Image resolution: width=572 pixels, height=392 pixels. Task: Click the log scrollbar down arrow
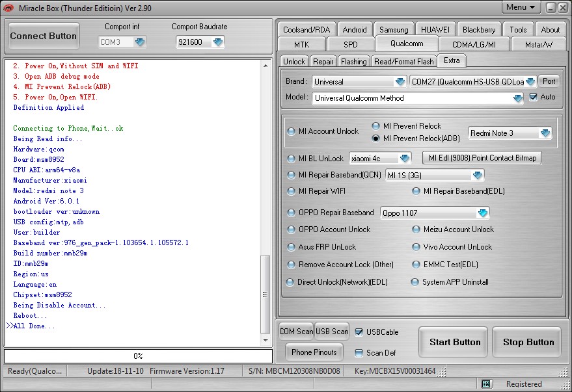point(266,340)
